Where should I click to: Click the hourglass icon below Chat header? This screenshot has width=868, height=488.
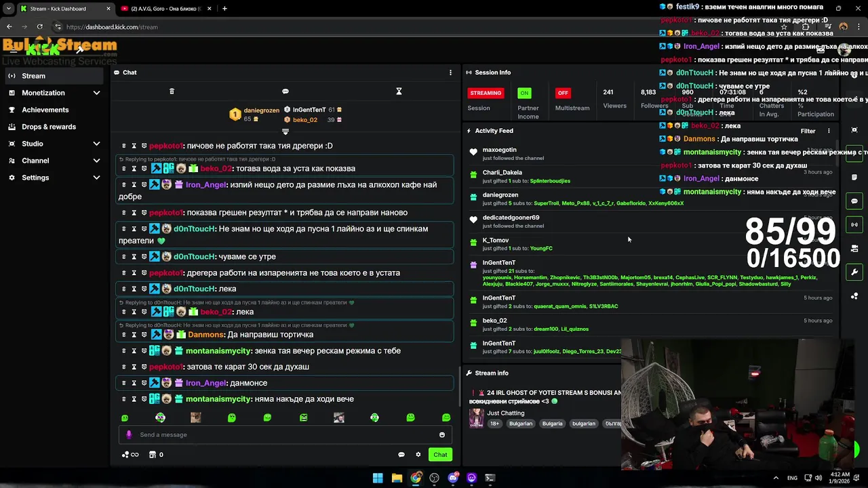point(399,91)
